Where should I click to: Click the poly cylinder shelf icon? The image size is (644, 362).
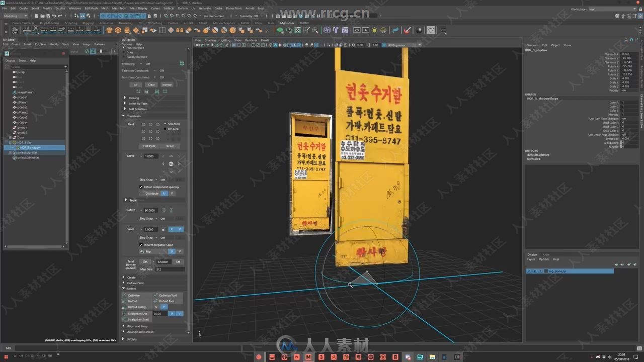(x=127, y=30)
